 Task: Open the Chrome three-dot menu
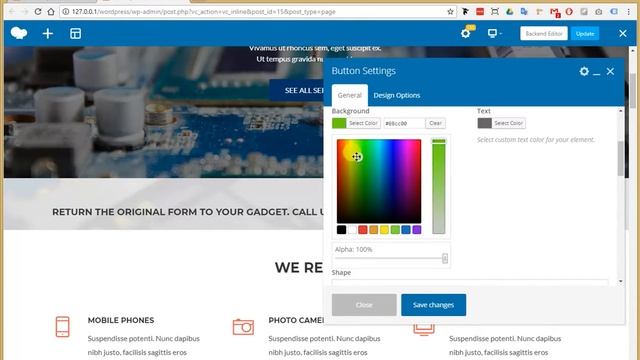pyautogui.click(x=629, y=11)
